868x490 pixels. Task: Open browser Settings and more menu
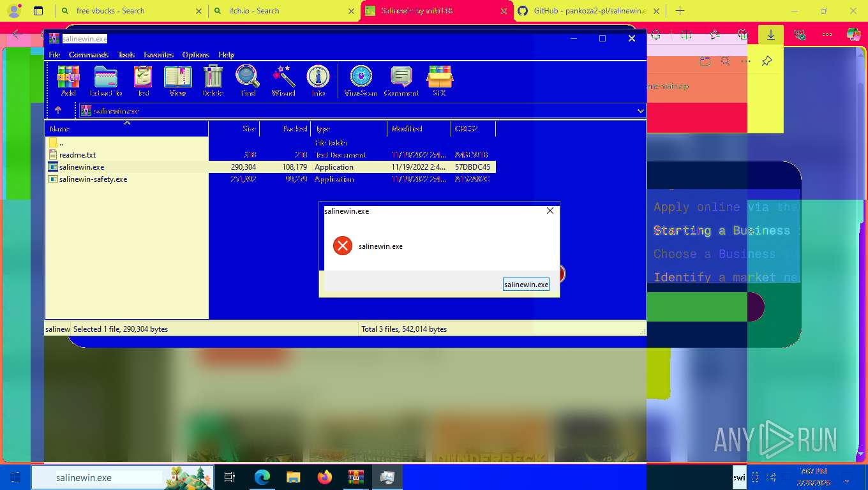[827, 35]
